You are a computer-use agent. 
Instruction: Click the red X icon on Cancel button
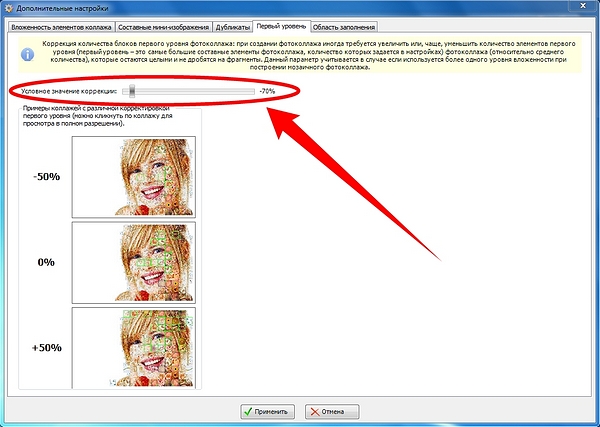[313, 411]
